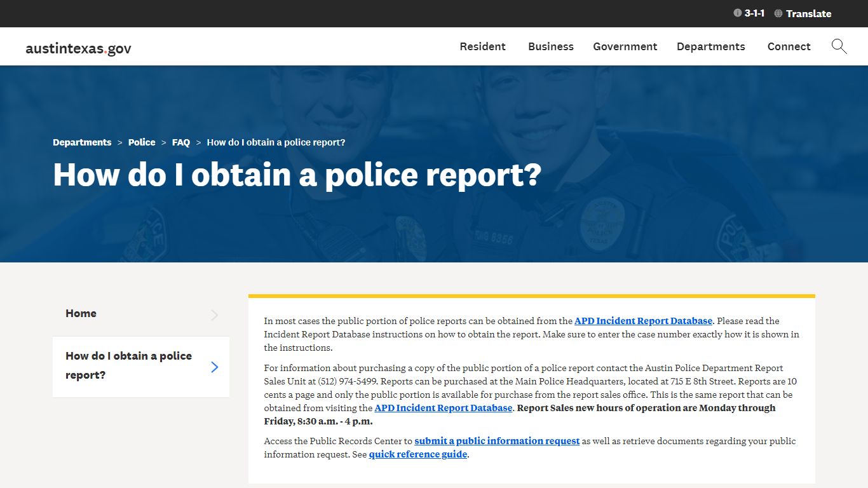868x488 pixels.
Task: Open the quick reference guide link
Action: pyautogui.click(x=418, y=454)
